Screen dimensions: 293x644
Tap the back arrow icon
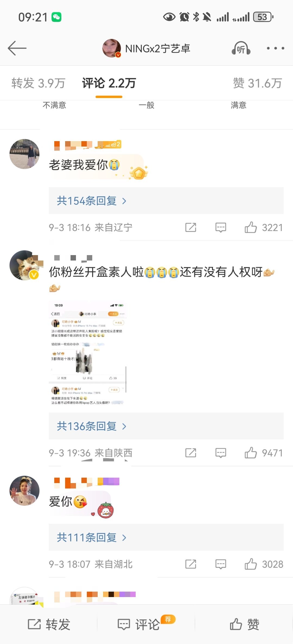point(17,48)
